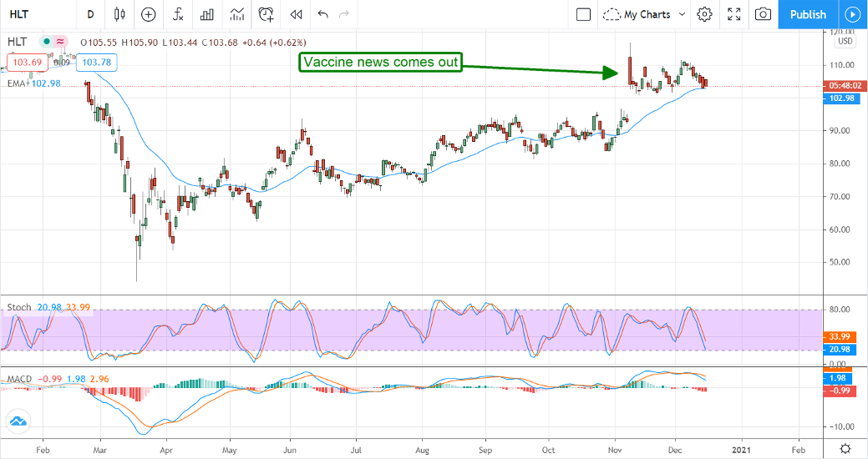Select the Vaccine news comes out annotation
Screen dimensions: 868x459
(380, 63)
